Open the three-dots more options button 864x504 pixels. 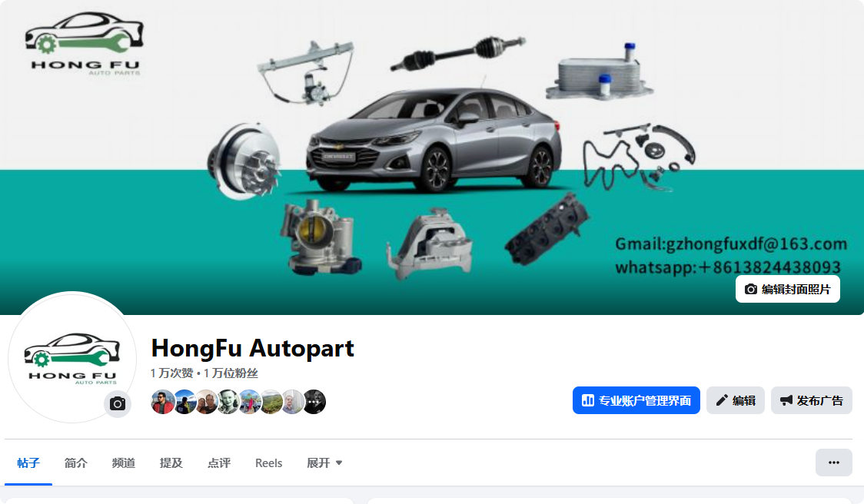pos(834,463)
